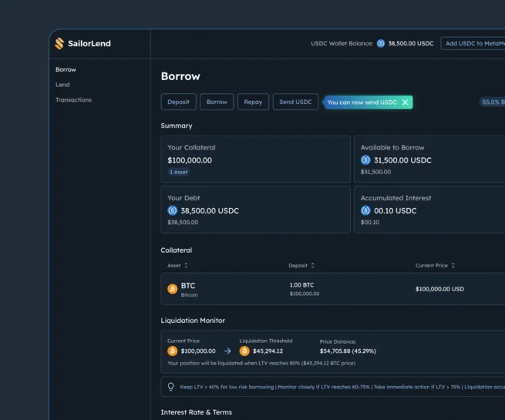The width and height of the screenshot is (505, 420).
Task: Click the Repay button
Action: pos(253,102)
